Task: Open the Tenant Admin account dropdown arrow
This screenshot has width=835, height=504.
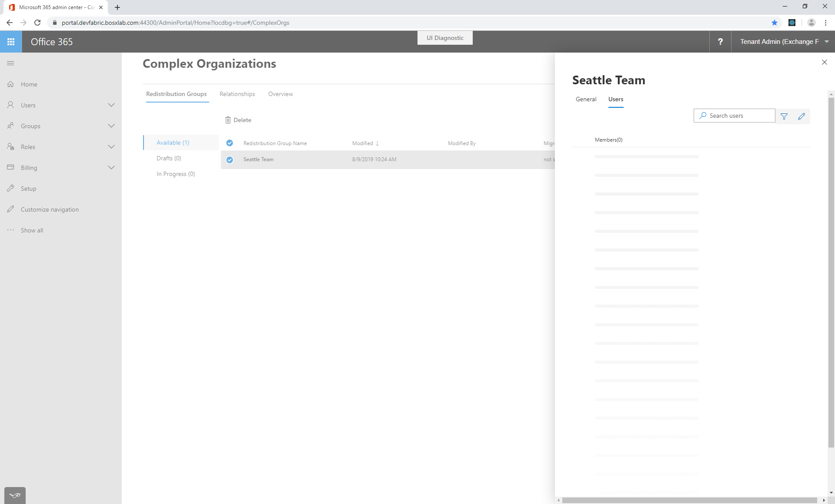Action: click(x=827, y=42)
